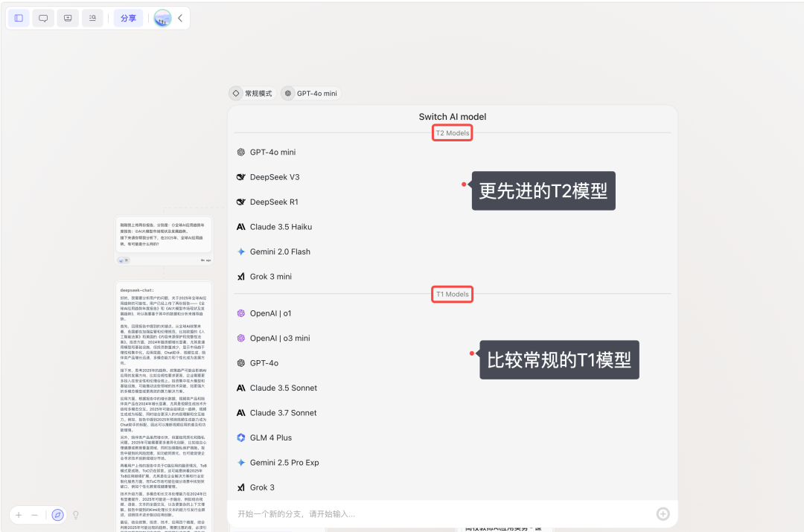Click the plus zoom-in control
Image resolution: width=804 pixels, height=532 pixels.
[x=18, y=515]
